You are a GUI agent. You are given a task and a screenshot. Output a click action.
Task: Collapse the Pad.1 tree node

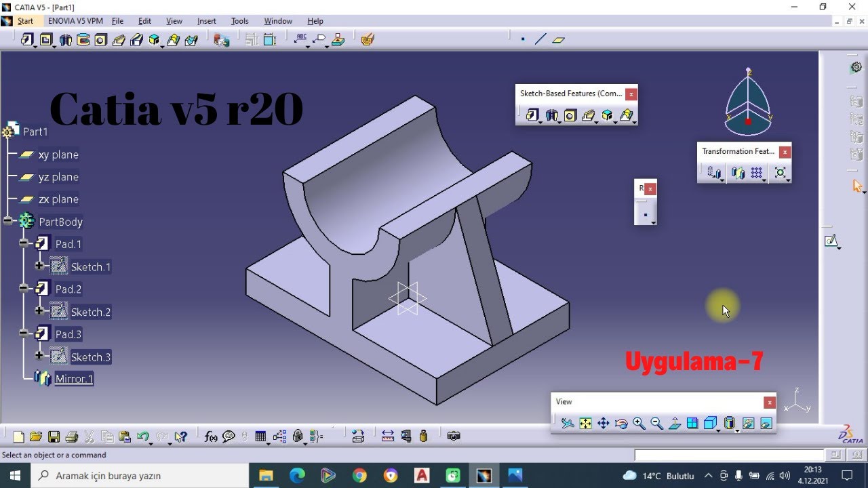point(24,243)
